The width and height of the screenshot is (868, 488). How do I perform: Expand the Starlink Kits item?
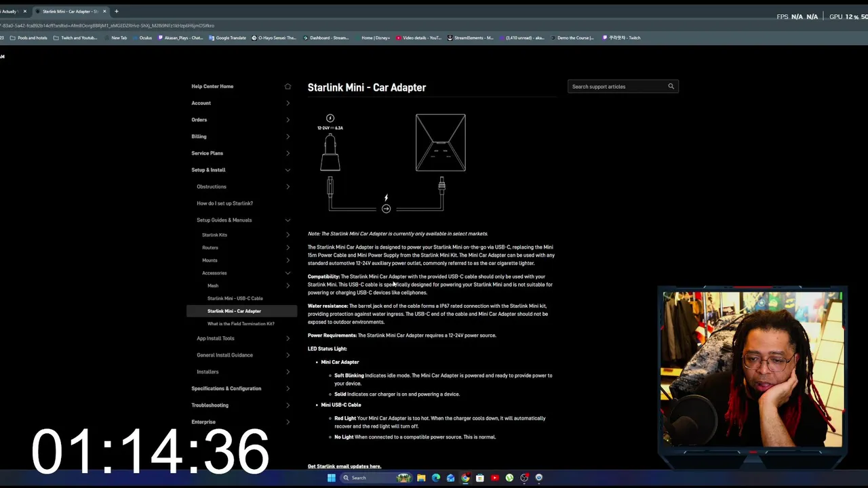pos(288,235)
